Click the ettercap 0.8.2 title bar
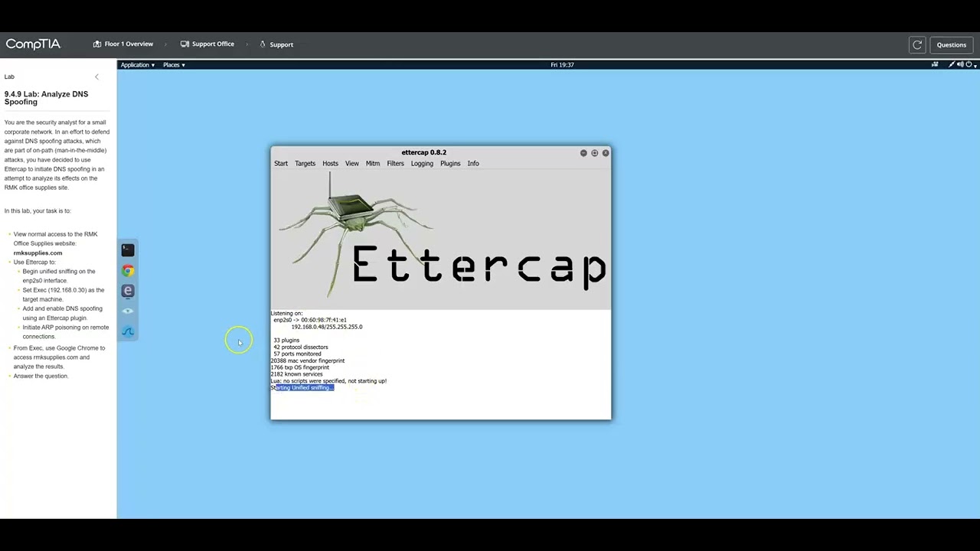This screenshot has width=980, height=551. pos(423,152)
